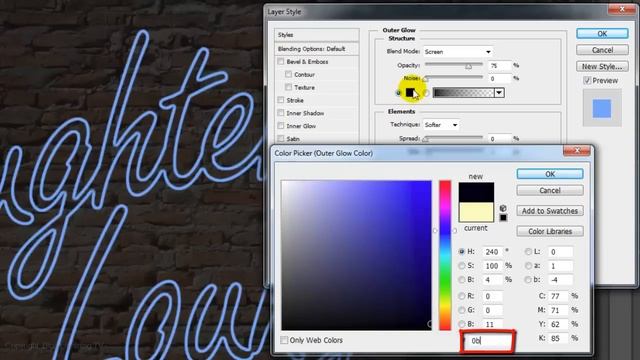
Task: Select the S saturation radio button
Action: 462,266
